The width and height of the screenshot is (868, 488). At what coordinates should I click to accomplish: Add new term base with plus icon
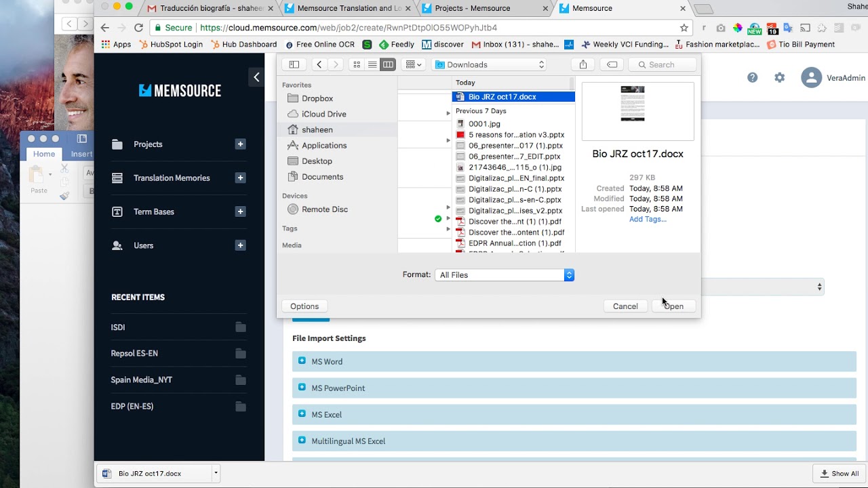(240, 212)
